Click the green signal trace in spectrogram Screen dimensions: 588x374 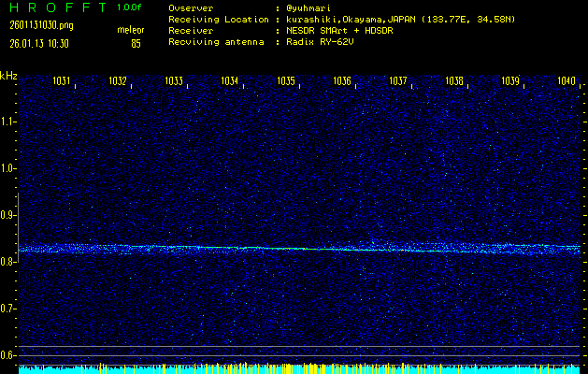(x=280, y=248)
